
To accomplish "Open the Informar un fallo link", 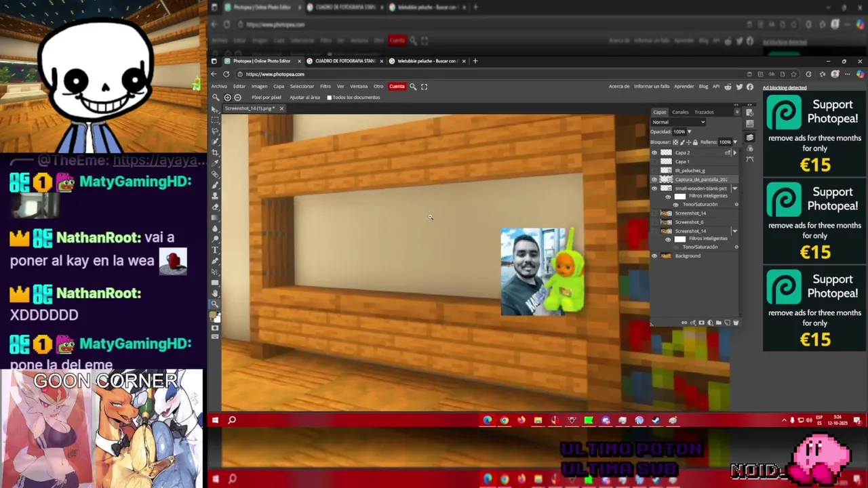I will pos(652,87).
